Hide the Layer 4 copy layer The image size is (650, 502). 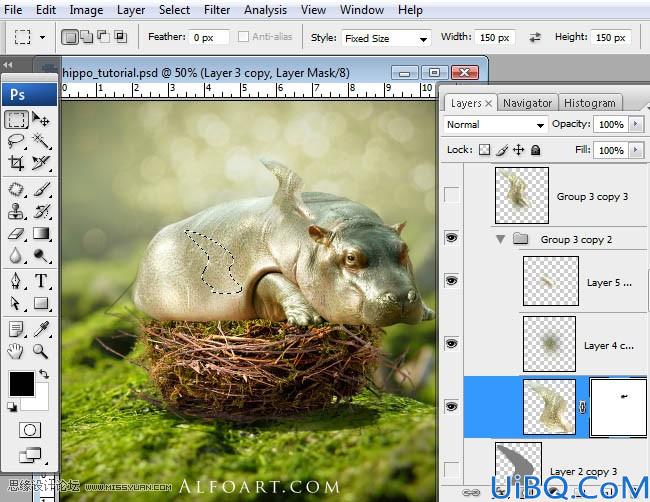451,344
